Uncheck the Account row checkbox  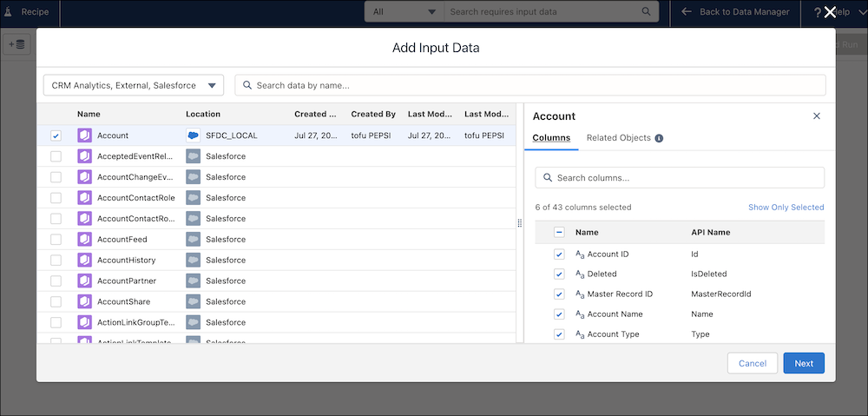(x=56, y=135)
